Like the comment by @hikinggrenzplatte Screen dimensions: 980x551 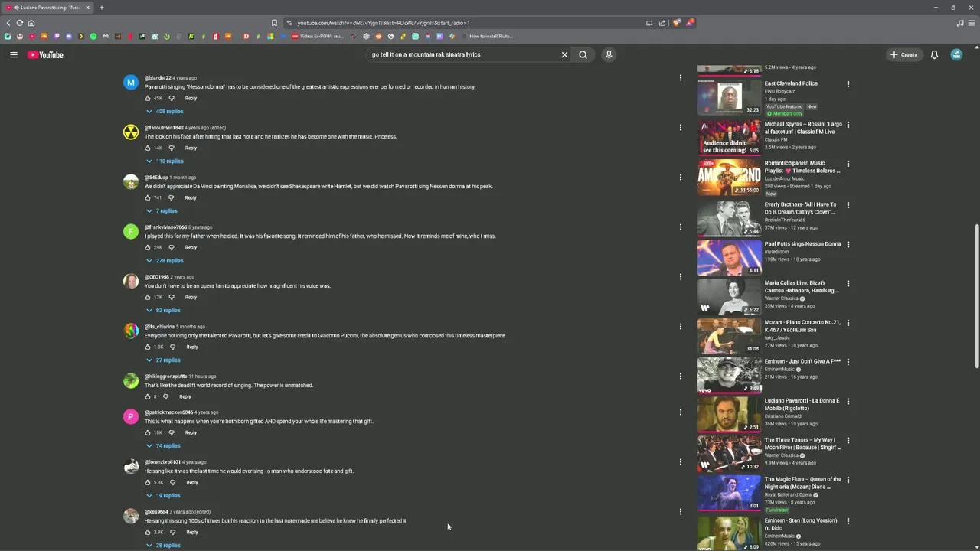click(x=148, y=396)
